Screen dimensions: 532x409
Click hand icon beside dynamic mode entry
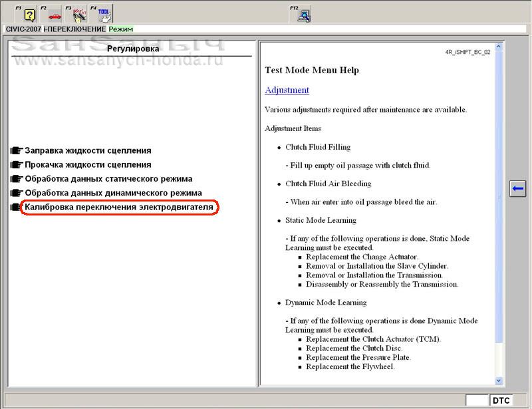pyautogui.click(x=16, y=193)
